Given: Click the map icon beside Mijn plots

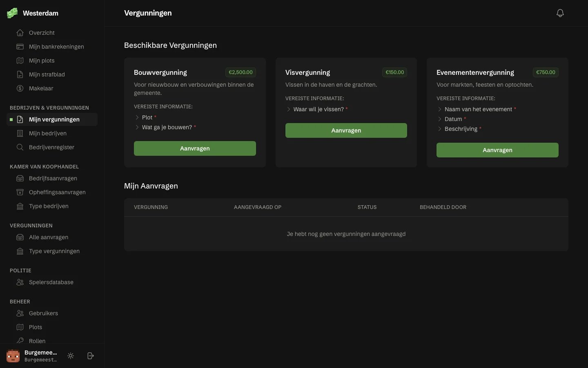Looking at the screenshot, I should point(20,61).
